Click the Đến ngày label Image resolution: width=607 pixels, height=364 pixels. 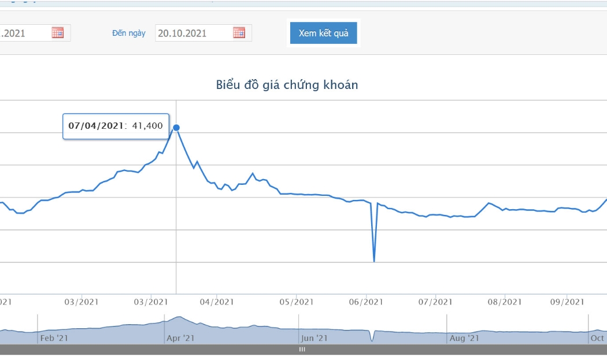[x=129, y=34]
